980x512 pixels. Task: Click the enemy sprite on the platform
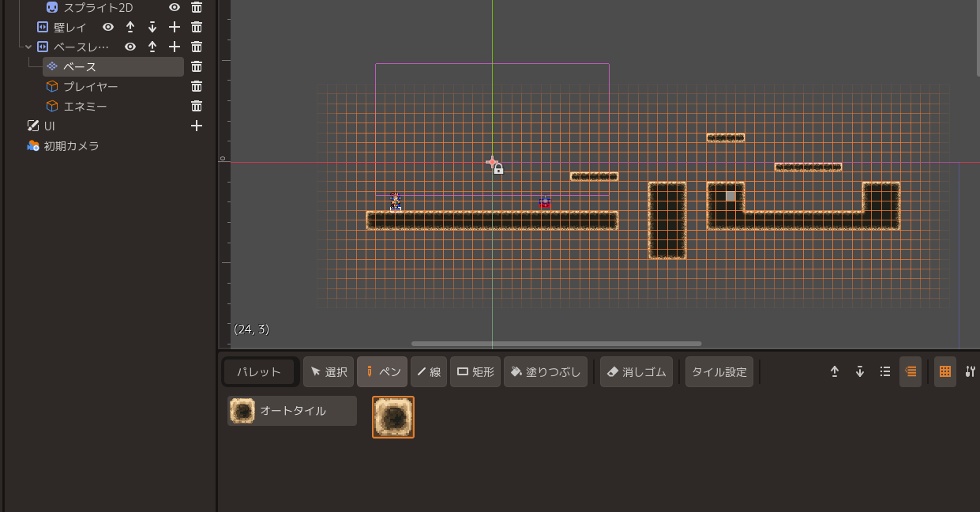click(545, 203)
